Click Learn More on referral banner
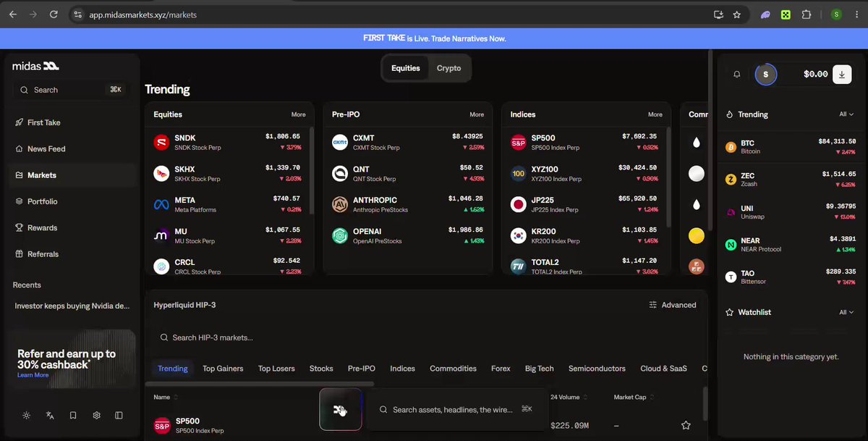Image resolution: width=868 pixels, height=441 pixels. tap(33, 375)
